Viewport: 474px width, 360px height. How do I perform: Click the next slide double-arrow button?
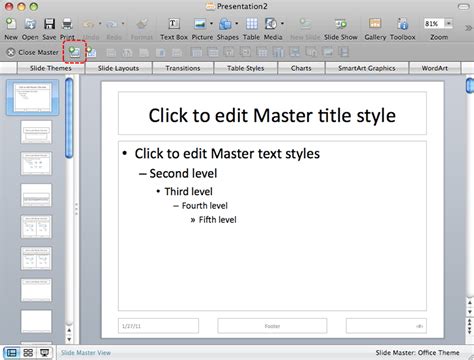(469, 330)
